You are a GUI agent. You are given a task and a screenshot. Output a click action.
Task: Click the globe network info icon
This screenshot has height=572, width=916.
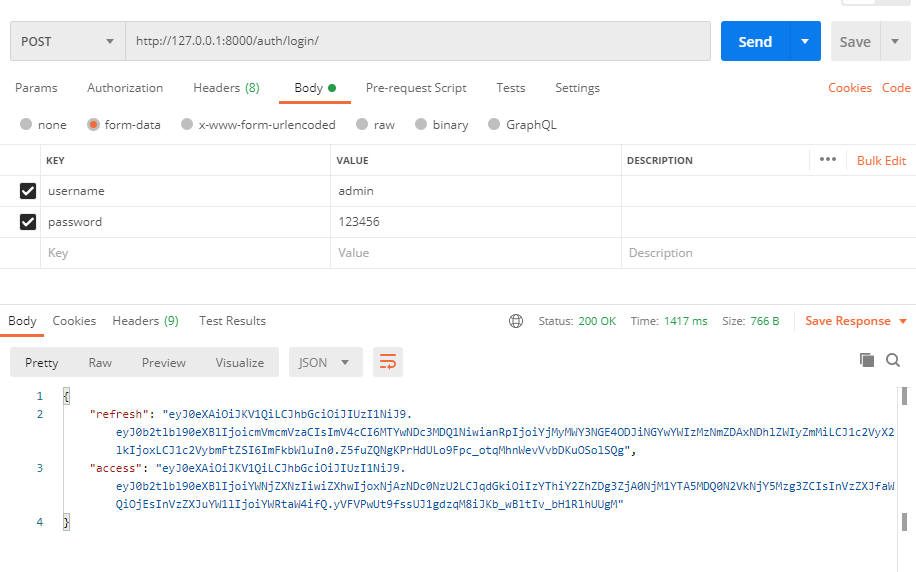(x=516, y=321)
